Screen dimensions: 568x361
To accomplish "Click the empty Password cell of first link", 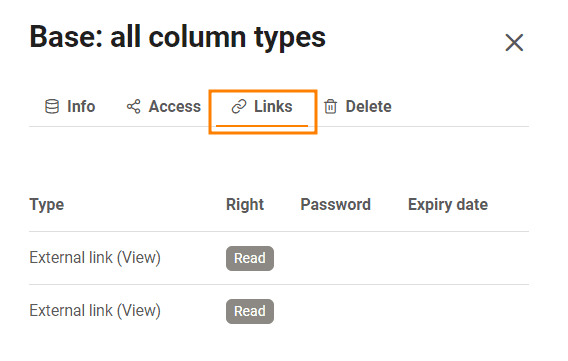I will point(335,258).
